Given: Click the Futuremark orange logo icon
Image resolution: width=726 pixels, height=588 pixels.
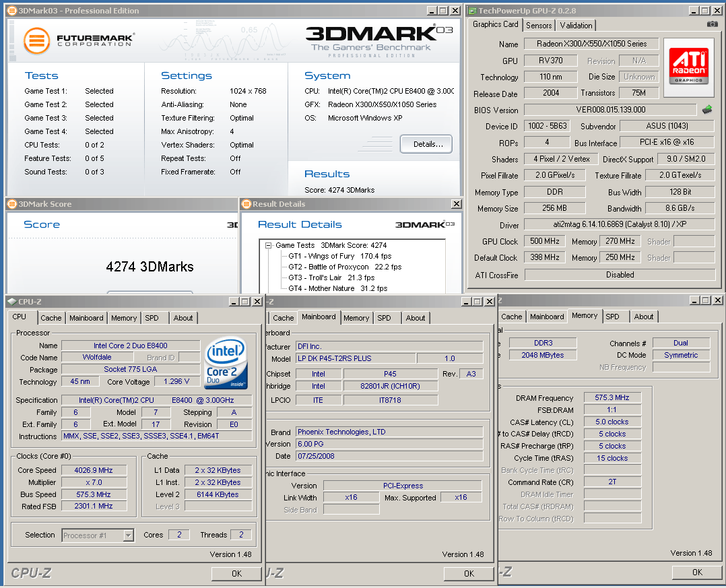Looking at the screenshot, I should 36,40.
